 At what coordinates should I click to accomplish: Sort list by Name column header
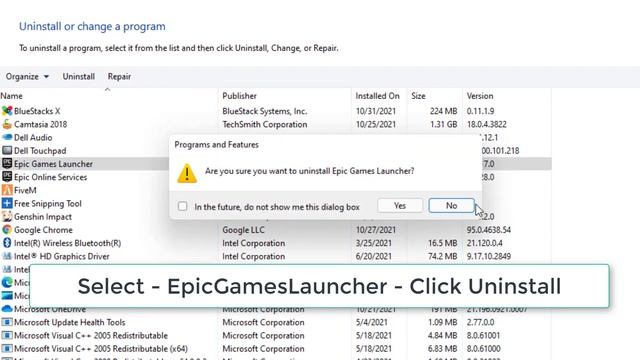(11, 96)
